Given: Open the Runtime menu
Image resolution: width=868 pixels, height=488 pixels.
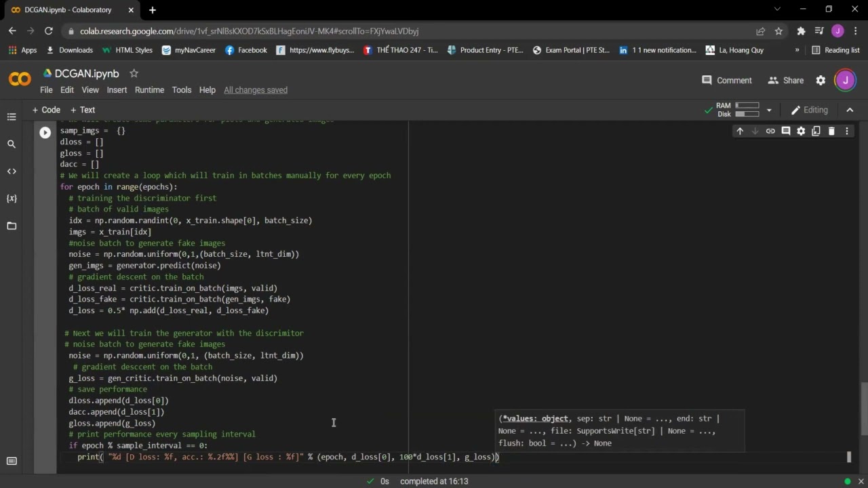Looking at the screenshot, I should point(149,90).
